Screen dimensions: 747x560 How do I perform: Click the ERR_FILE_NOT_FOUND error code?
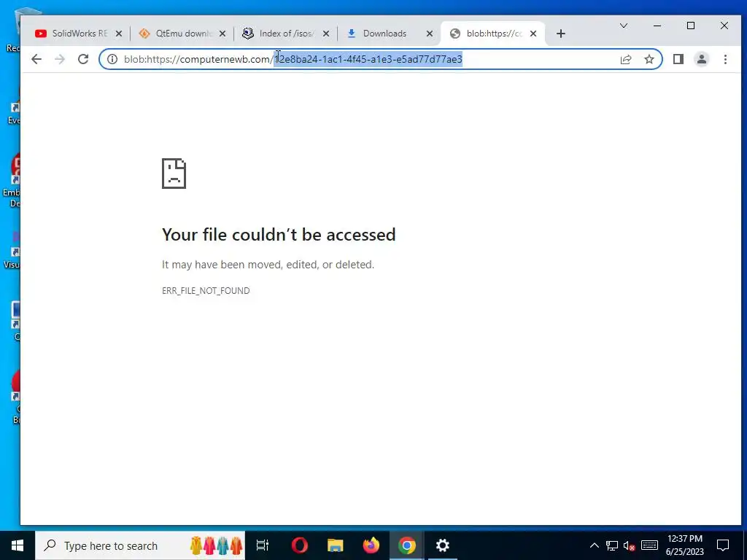(206, 290)
